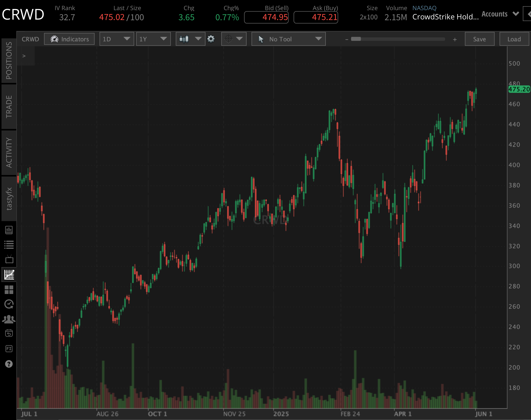Open the 1D timeframe dropdown
This screenshot has width=531, height=420.
pos(117,39)
